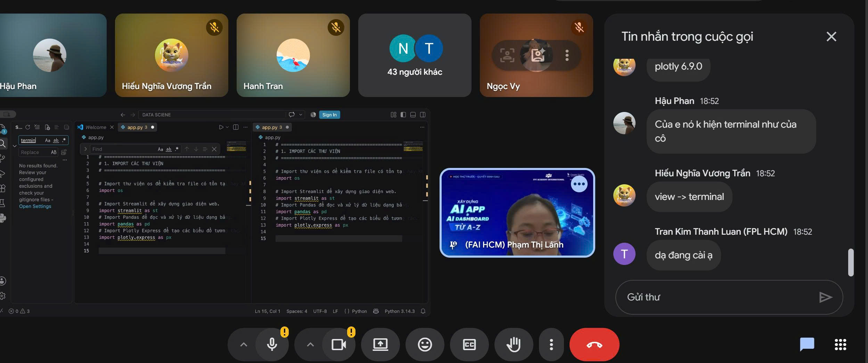Click 'Ln 15, Col 1' status bar entry
Image resolution: width=868 pixels, height=363 pixels.
pos(268,311)
